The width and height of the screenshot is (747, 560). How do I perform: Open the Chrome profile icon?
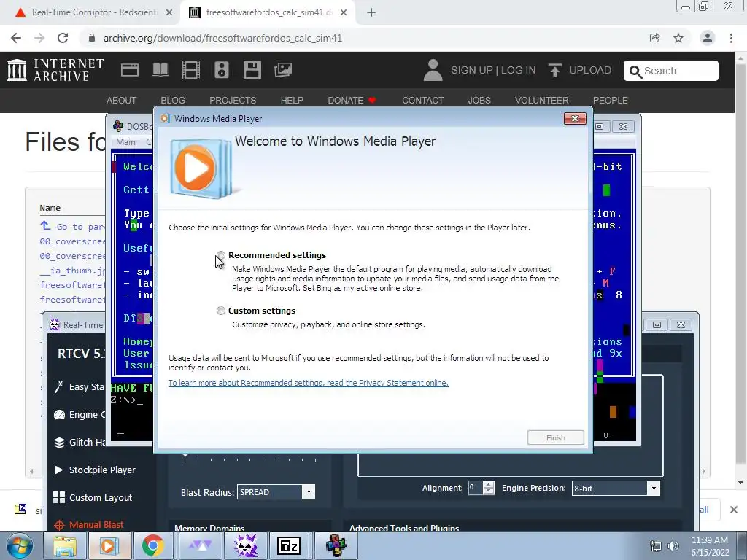pos(708,38)
